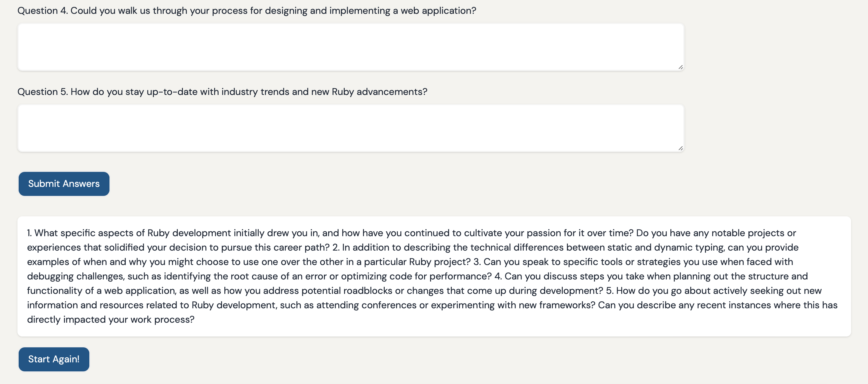Screen dimensions: 868x384
Task: Click the Question 5 answer text box
Action: click(350, 128)
